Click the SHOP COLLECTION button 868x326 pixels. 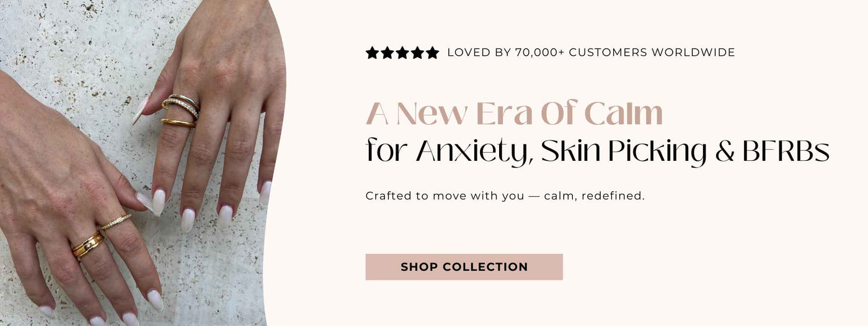coord(464,267)
